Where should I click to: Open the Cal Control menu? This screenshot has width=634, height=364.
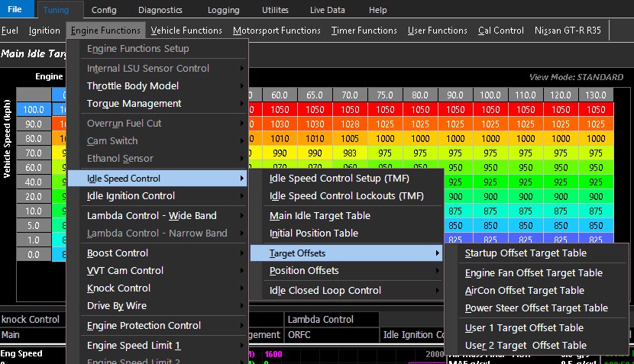point(501,31)
